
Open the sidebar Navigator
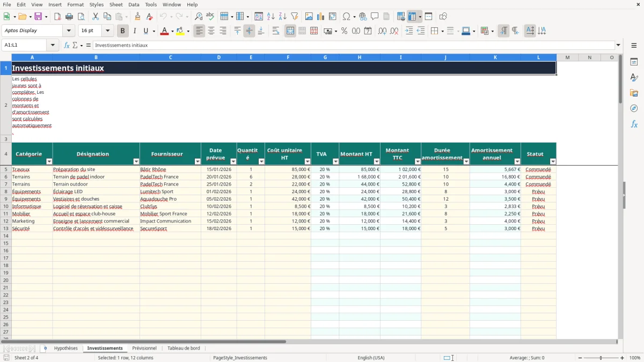tap(634, 108)
